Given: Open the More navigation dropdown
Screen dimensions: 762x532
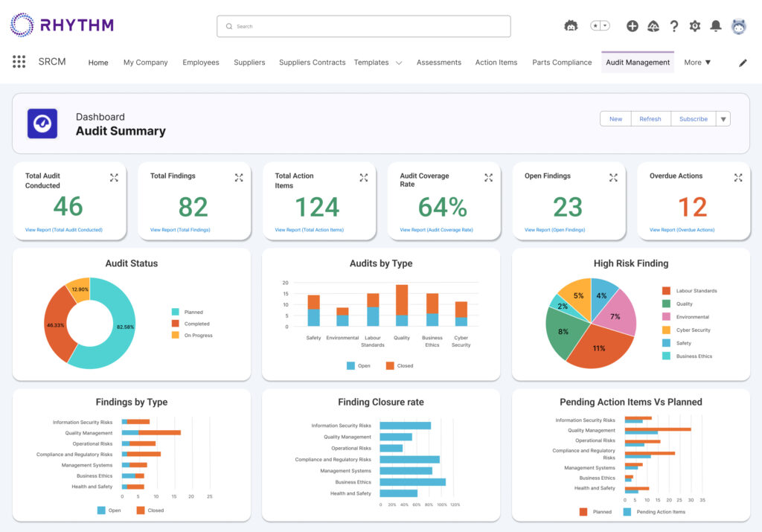Looking at the screenshot, I should click(697, 63).
